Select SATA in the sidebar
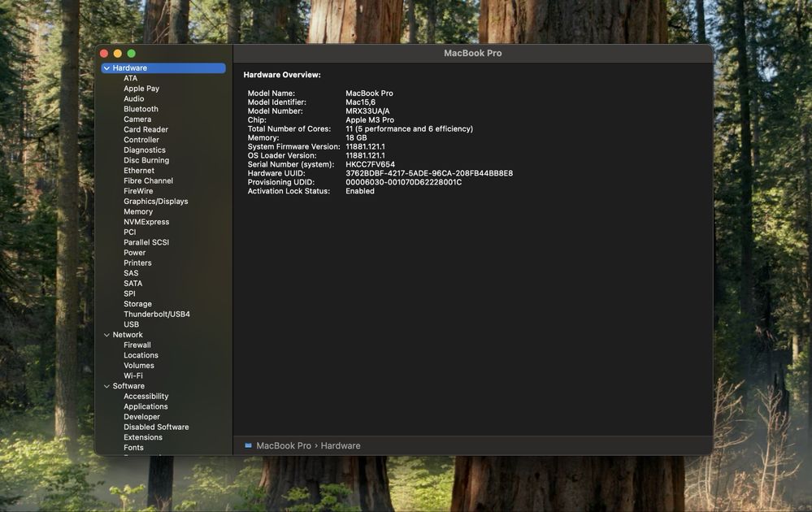Screen dimensions: 812x512 tap(133, 283)
